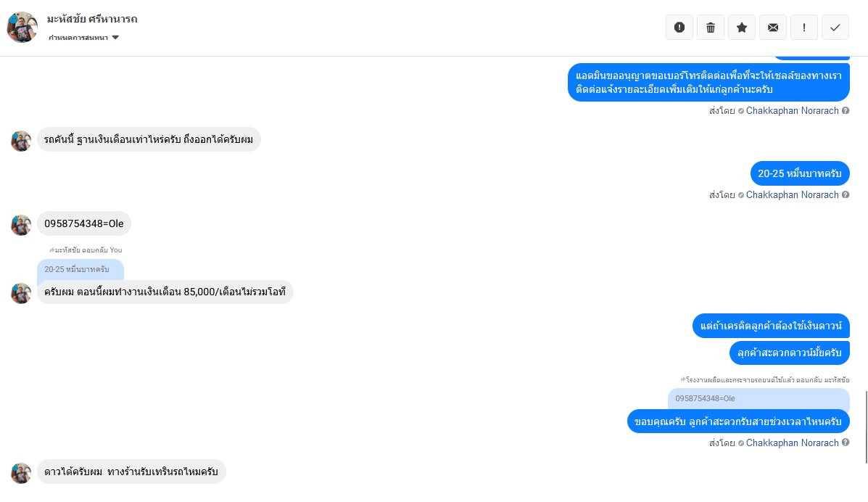Screen dimensions: 868x502
Task: Click the quoted 0958754348=Ole reply preview
Action: click(758, 399)
